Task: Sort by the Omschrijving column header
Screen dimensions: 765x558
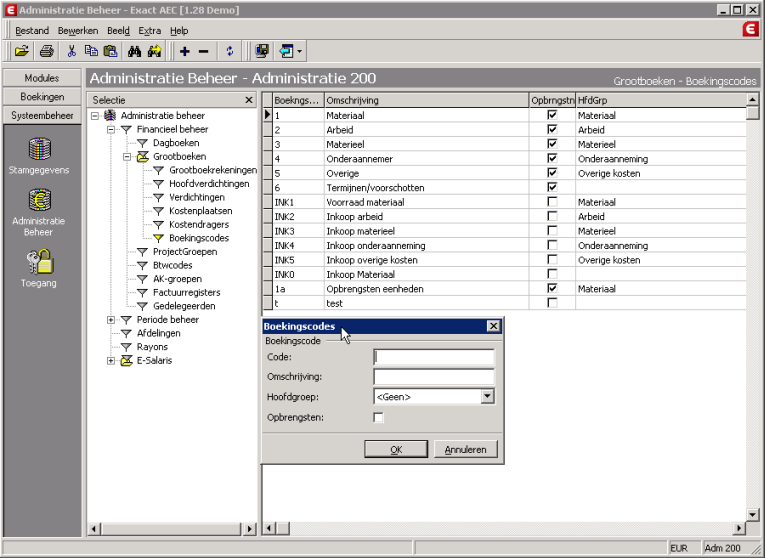Action: click(x=427, y=100)
